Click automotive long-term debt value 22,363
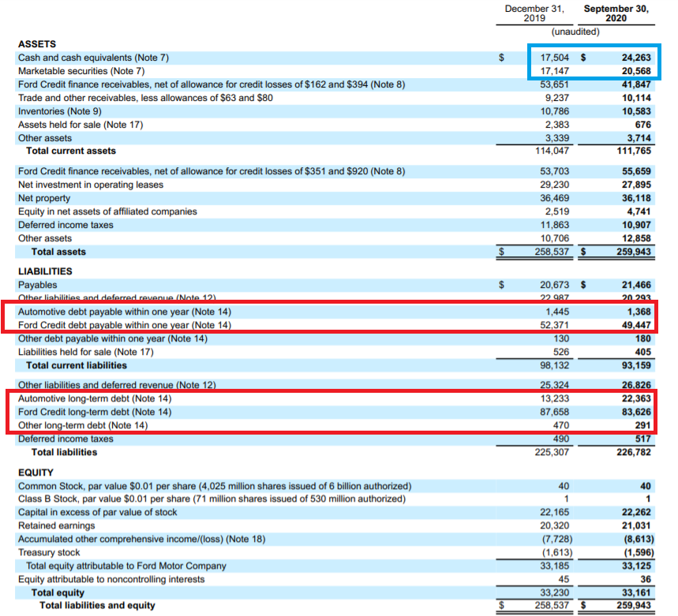Screen dimensions: 678x616 click(x=636, y=398)
